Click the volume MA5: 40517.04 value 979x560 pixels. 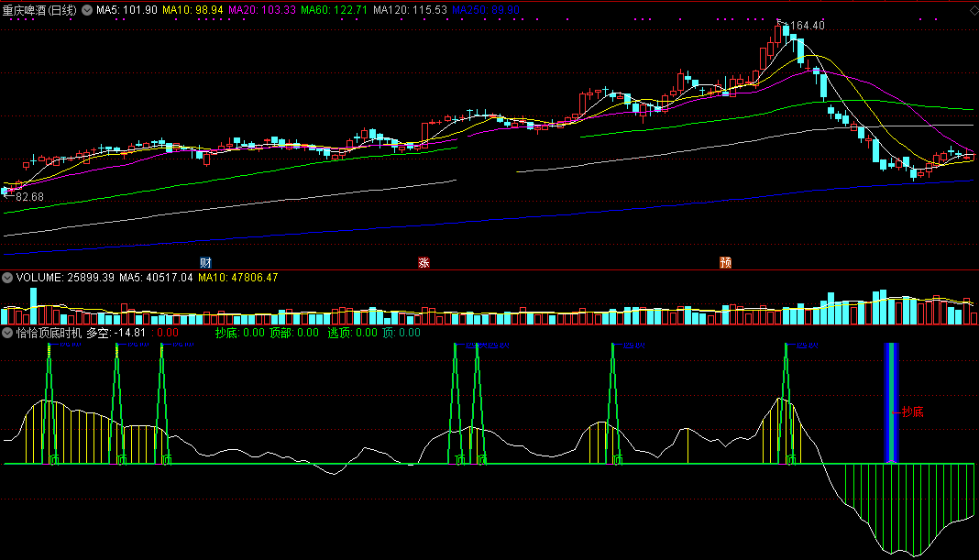156,278
